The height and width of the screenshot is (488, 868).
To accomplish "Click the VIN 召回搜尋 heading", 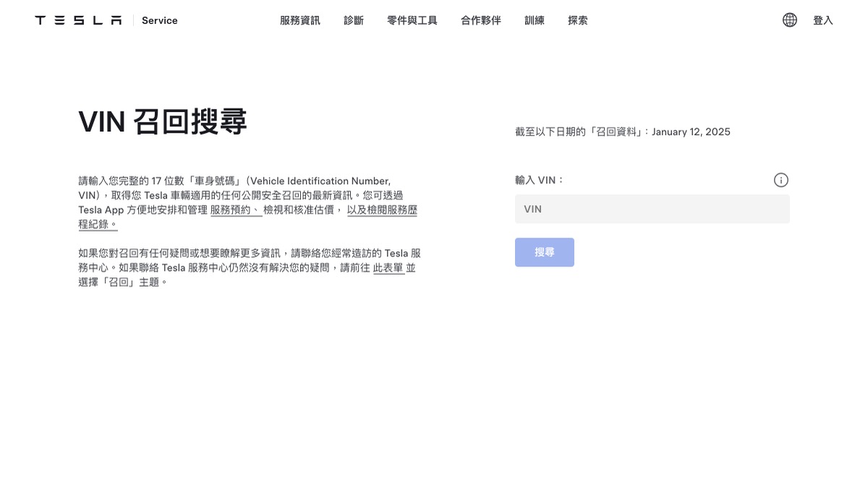I will click(163, 122).
